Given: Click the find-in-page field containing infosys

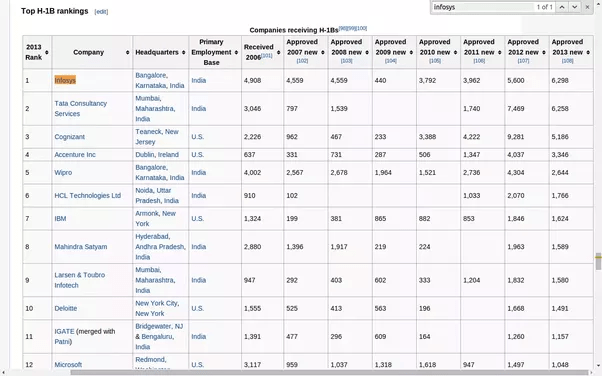Looking at the screenshot, I should coord(483,7).
